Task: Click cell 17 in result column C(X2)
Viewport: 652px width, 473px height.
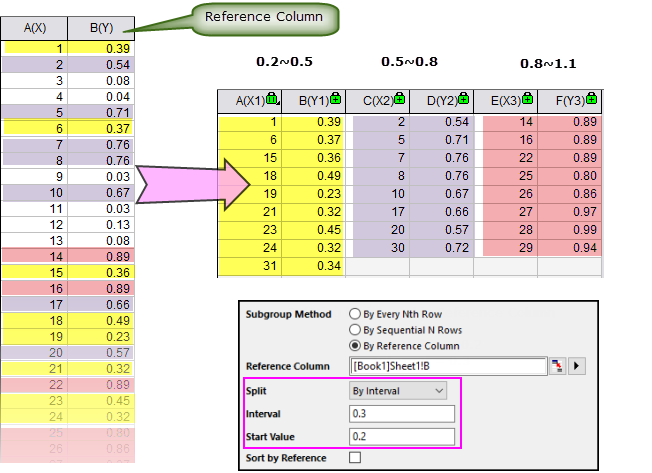Action: [378, 212]
